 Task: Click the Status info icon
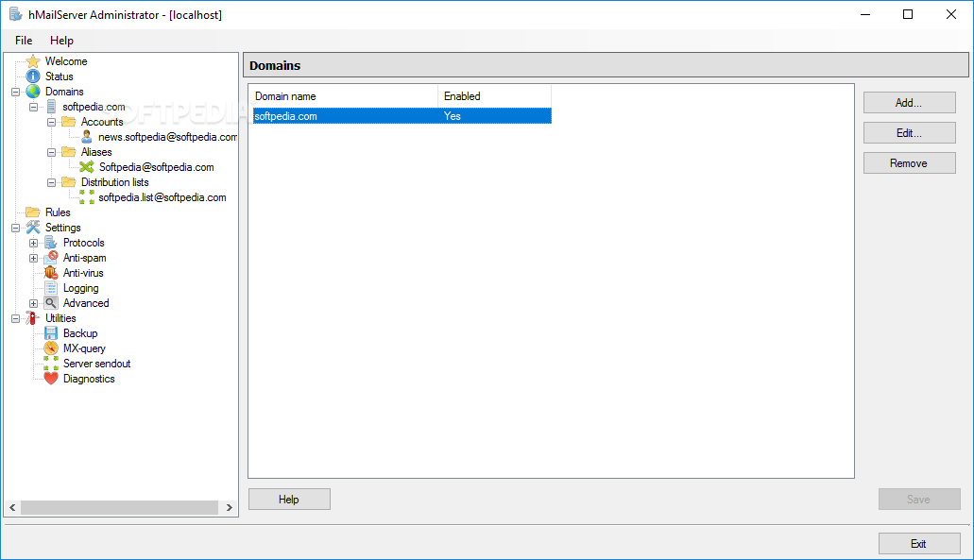click(33, 76)
